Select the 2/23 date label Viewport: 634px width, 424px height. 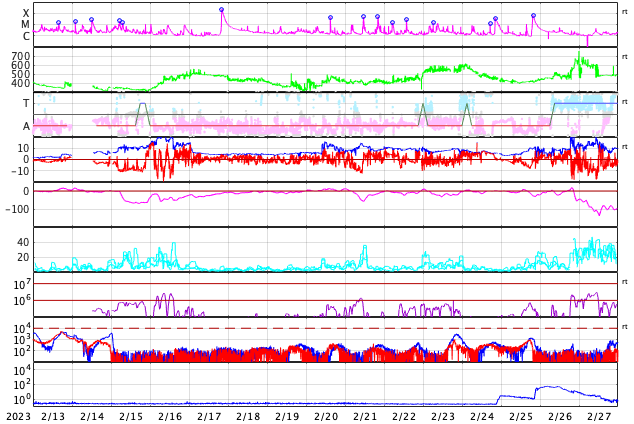point(443,417)
